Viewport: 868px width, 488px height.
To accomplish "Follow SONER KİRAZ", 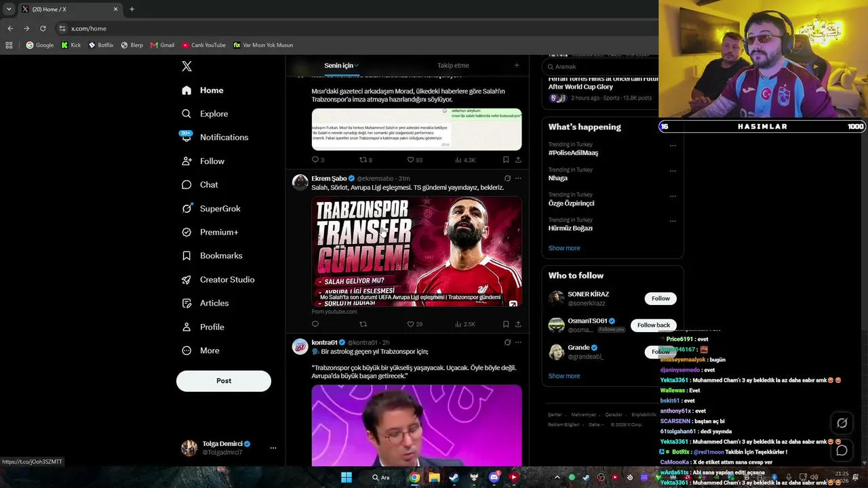I will (x=660, y=298).
